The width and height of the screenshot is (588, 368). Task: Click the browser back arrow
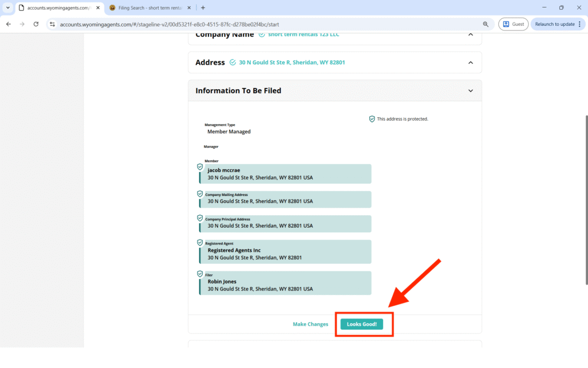pyautogui.click(x=9, y=24)
